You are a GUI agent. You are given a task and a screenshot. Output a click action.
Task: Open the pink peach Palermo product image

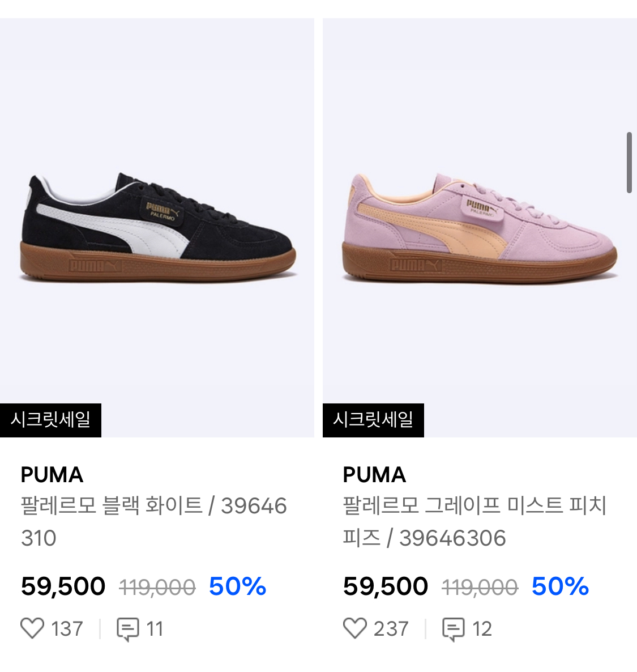point(480,228)
